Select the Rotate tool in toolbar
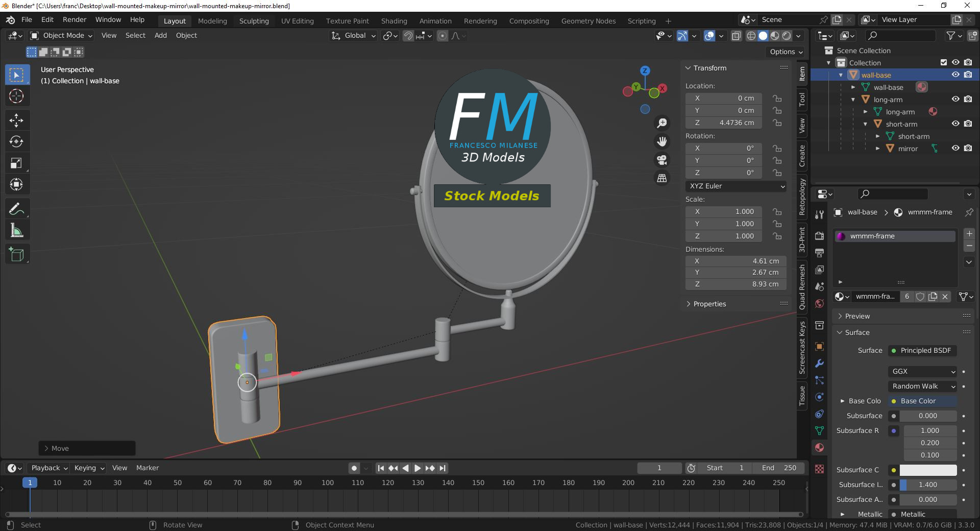This screenshot has width=980, height=531. (x=17, y=141)
